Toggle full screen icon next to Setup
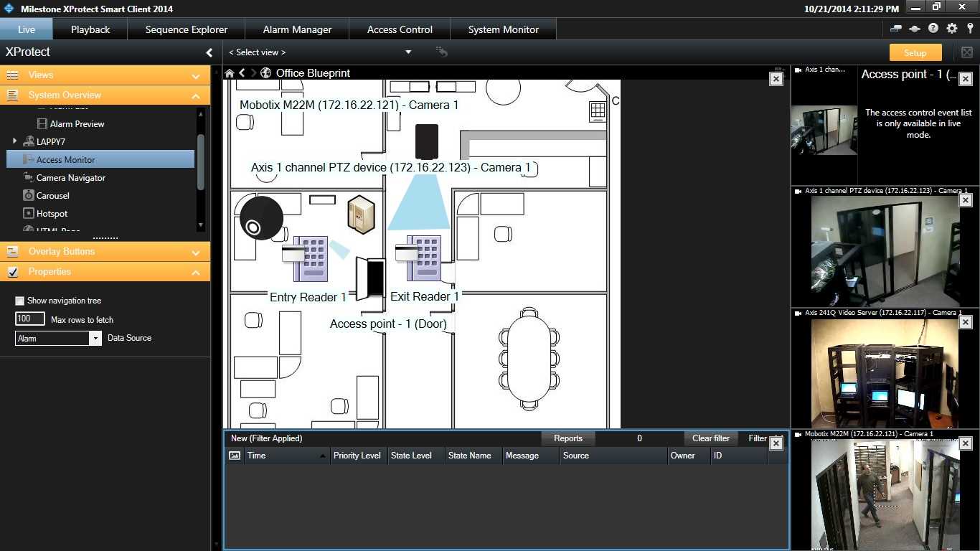 pyautogui.click(x=967, y=52)
